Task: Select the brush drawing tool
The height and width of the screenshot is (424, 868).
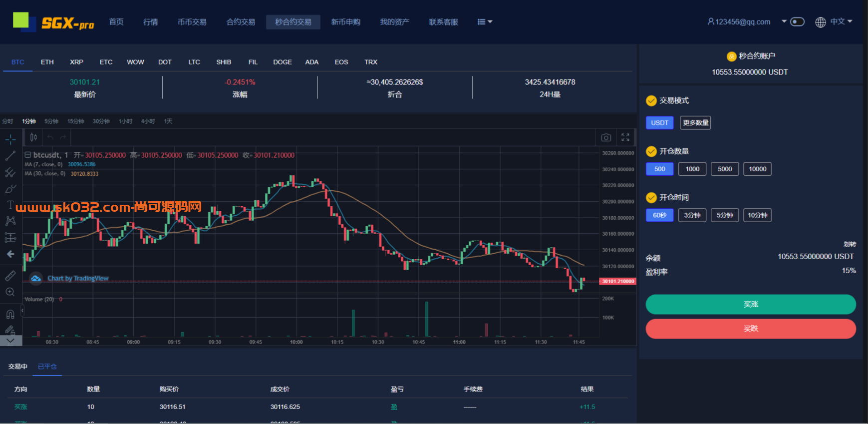Action: tap(10, 189)
